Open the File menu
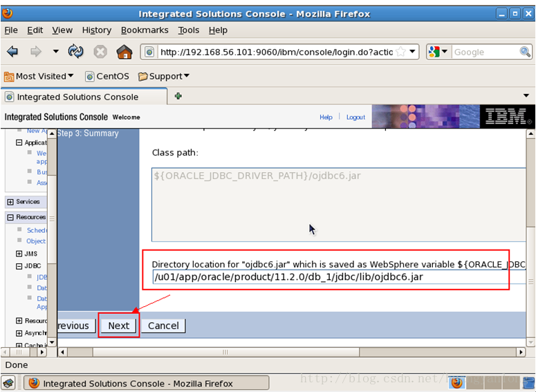This screenshot has height=392, width=536. point(11,30)
